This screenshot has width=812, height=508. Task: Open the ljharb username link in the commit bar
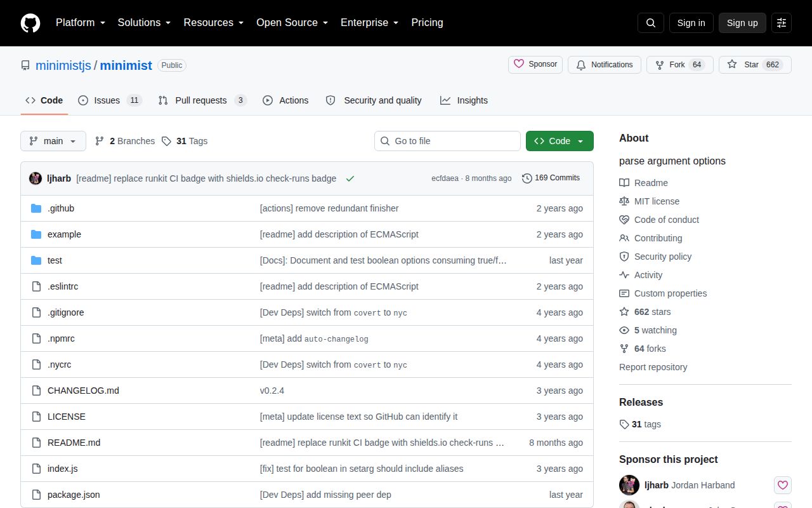tap(59, 178)
